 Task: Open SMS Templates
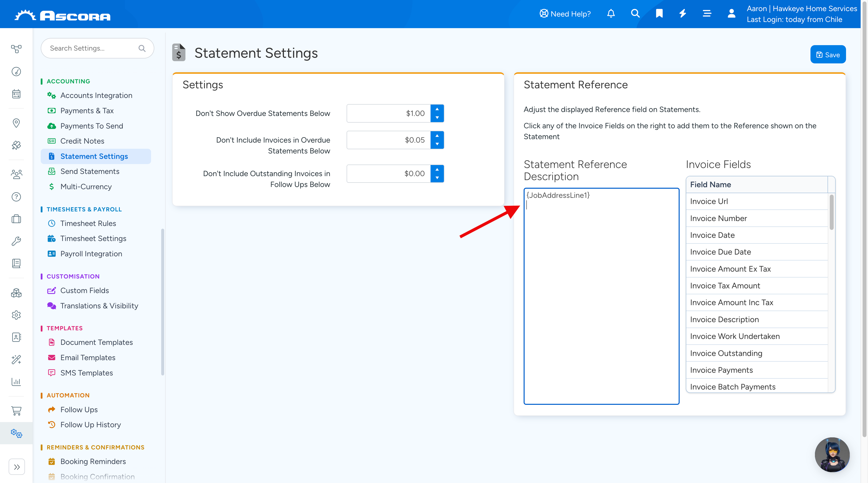(x=96, y=373)
